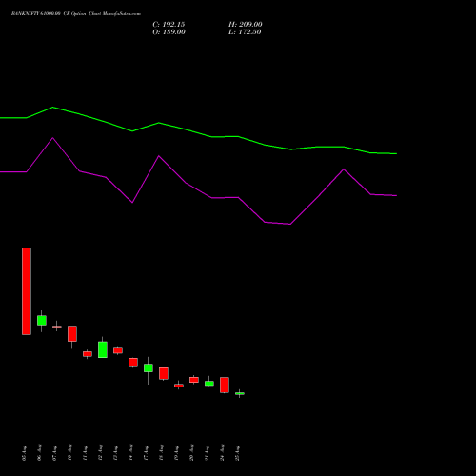The width and height of the screenshot is (476, 476).
Task: Click the 05 Aug date axis label
Action: 25,453
